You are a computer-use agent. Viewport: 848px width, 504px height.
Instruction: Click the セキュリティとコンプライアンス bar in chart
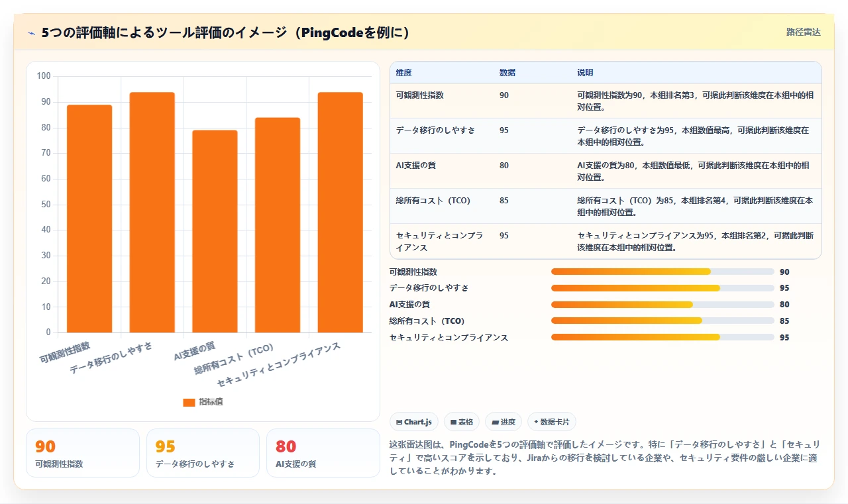[x=341, y=212]
